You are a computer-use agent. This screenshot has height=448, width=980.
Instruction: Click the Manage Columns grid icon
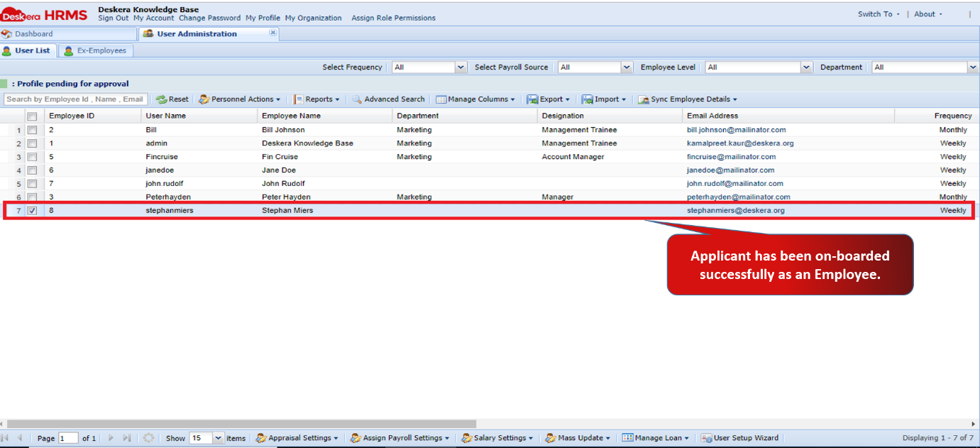tap(441, 99)
